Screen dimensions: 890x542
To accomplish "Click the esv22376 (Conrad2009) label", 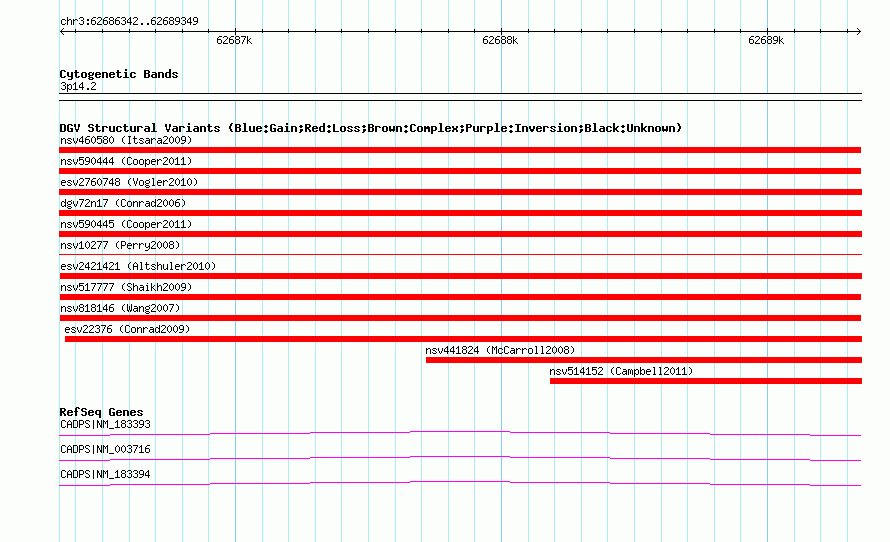I will 127,329.
